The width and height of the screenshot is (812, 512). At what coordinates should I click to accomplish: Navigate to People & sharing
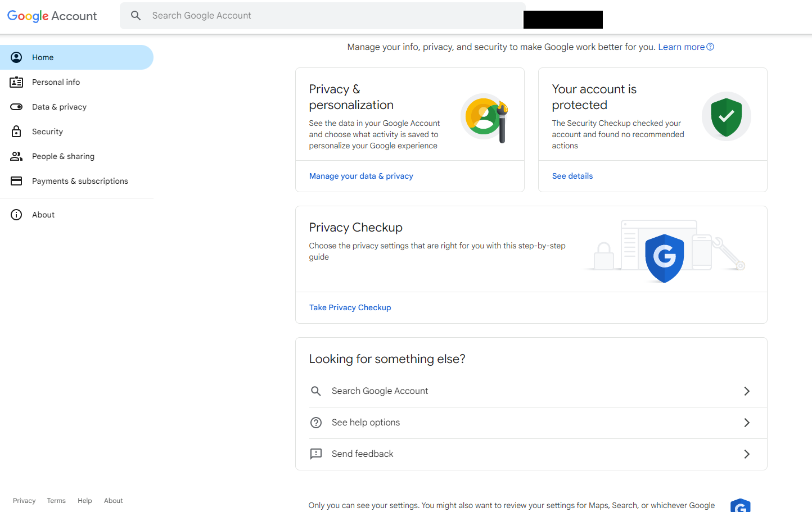coord(76,156)
